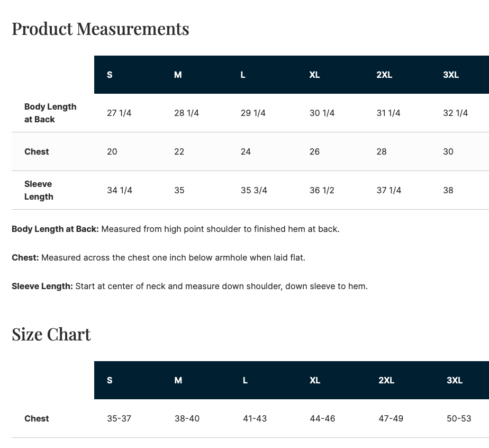The height and width of the screenshot is (448, 489).
Task: Select the Sleeve Length row label
Action: click(x=39, y=190)
